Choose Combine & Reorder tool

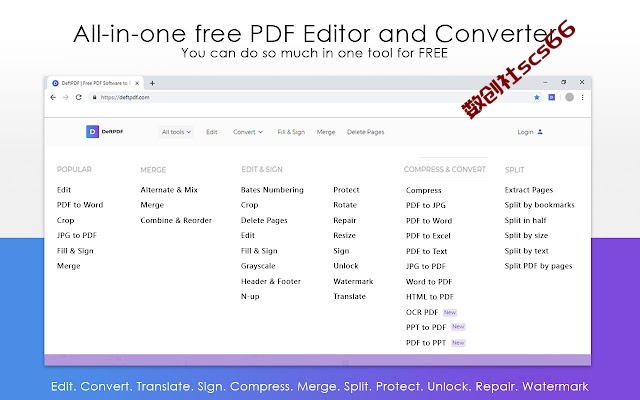[176, 220]
